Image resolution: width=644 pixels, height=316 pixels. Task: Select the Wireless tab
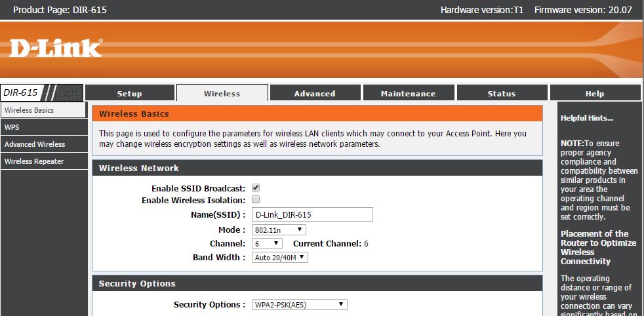pos(222,93)
